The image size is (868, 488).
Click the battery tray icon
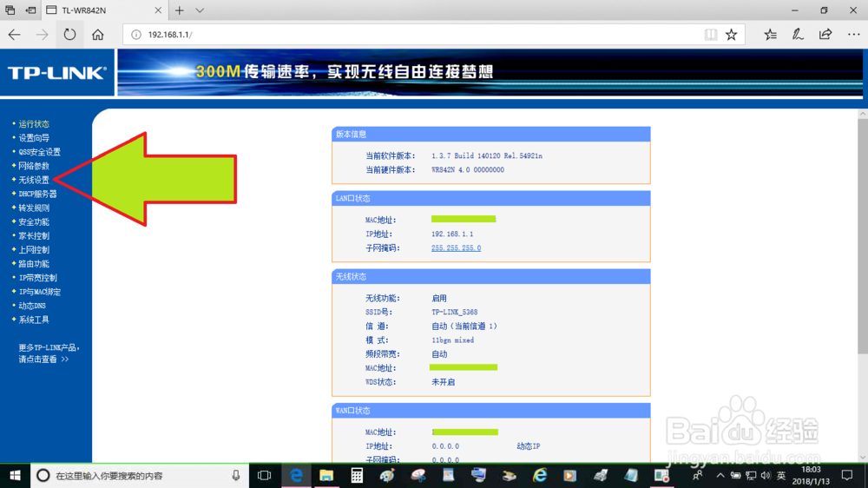(736, 476)
